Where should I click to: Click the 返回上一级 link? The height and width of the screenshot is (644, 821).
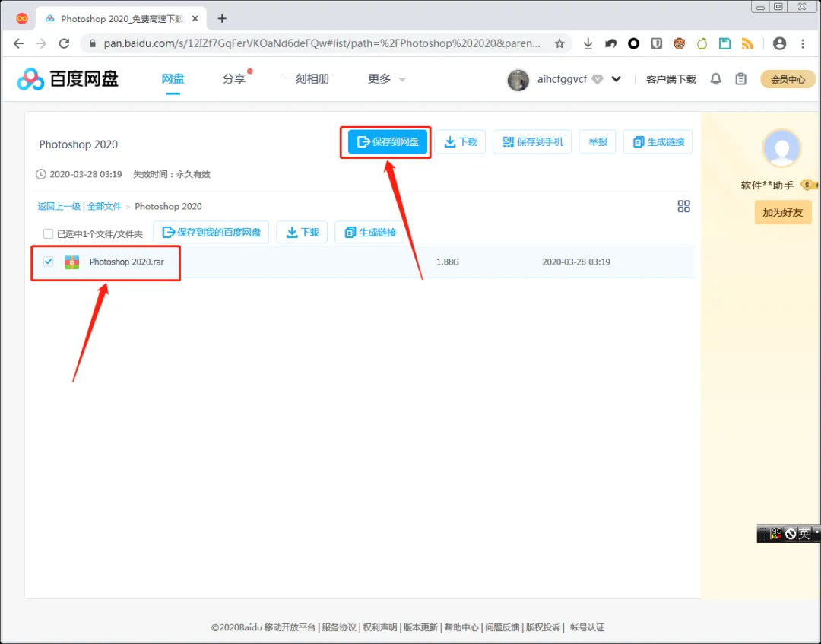[x=59, y=206]
